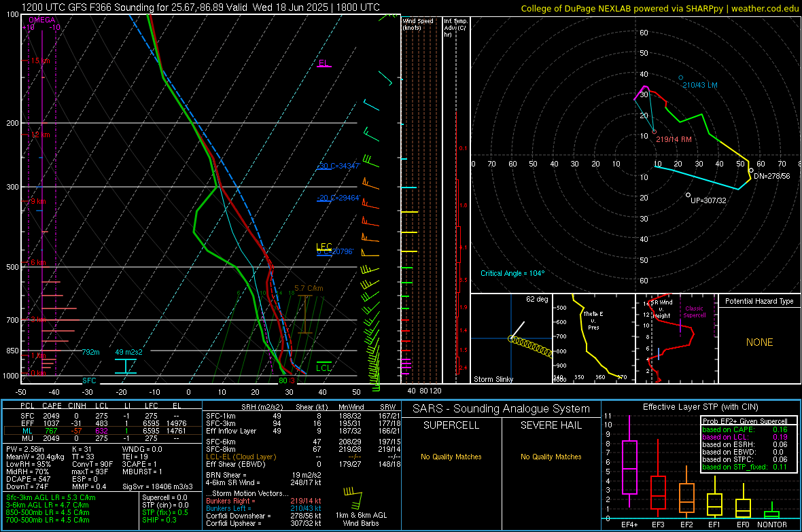The height and width of the screenshot is (532, 802).
Task: Click the green LCL marker on the skew-T
Action: pos(324,366)
